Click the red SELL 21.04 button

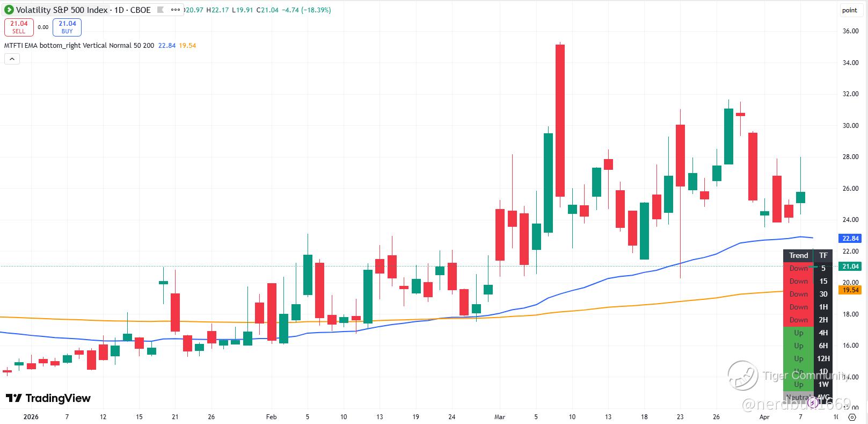tap(19, 27)
